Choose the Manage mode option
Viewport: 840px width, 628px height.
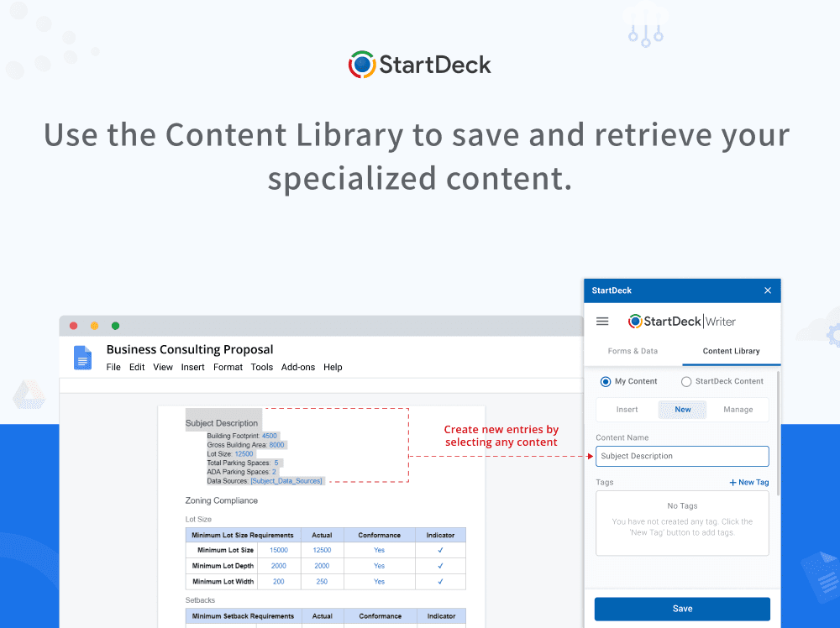[738, 410]
